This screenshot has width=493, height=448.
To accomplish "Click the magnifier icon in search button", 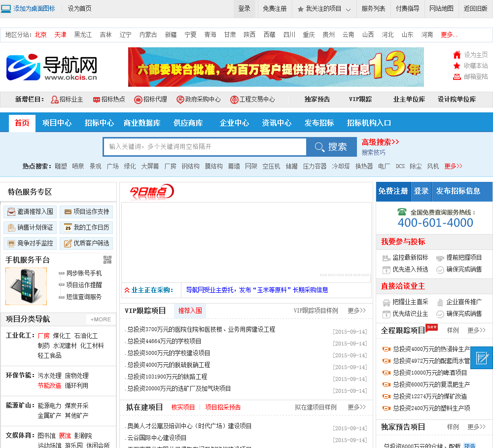I will coord(319,147).
